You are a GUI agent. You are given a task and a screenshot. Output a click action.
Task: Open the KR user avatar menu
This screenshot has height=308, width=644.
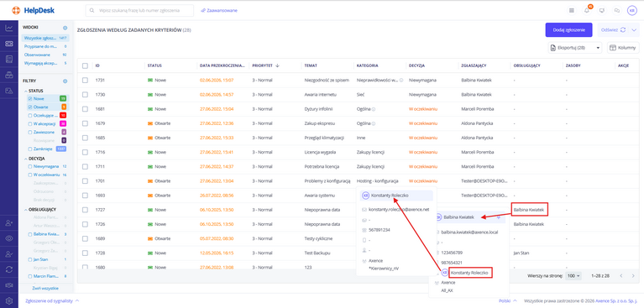[x=631, y=10]
